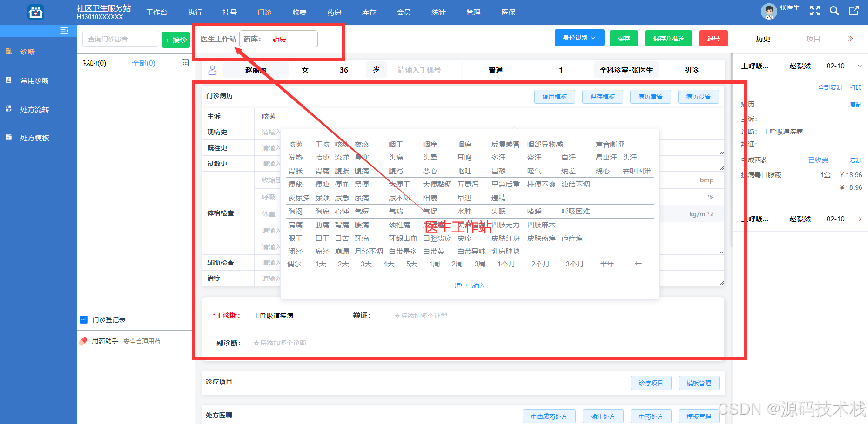Image resolution: width=868 pixels, height=424 pixels.
Task: Open the 医保 top menu
Action: click(x=508, y=13)
